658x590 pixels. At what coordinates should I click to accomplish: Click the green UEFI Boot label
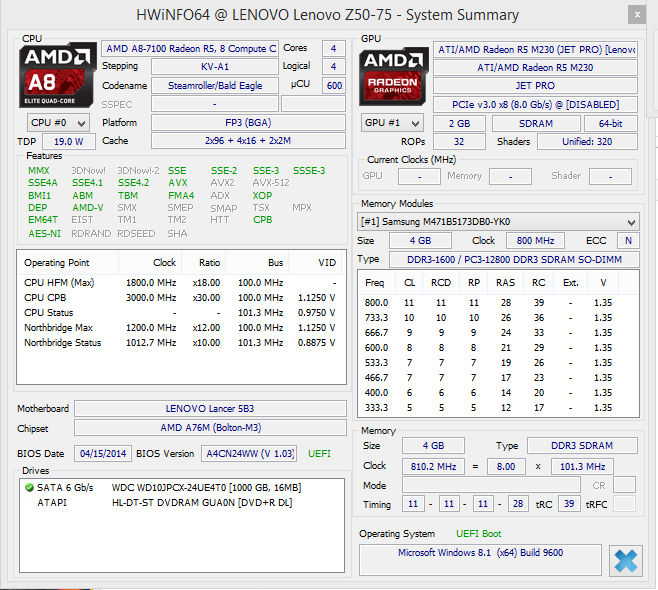point(478,534)
